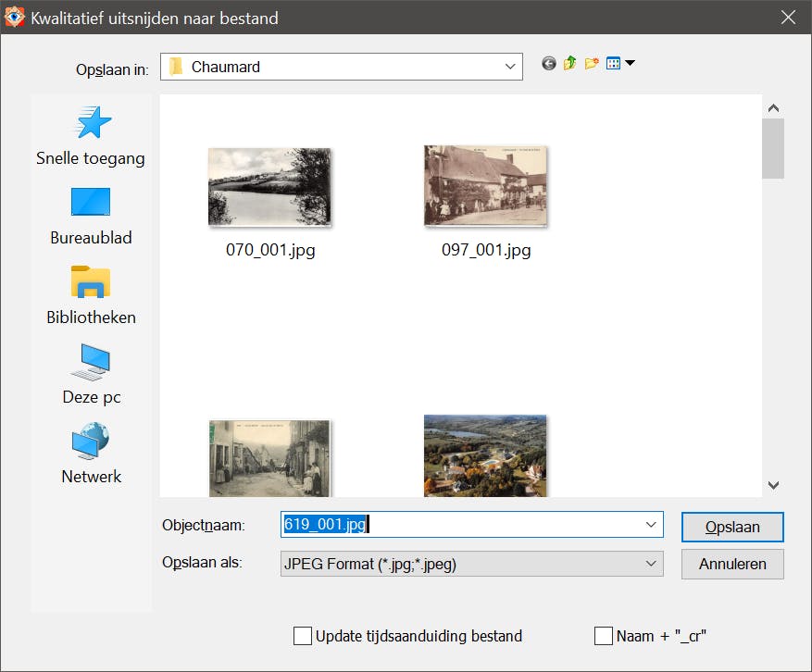Expand the Objectnaam history dropdown
The image size is (812, 672).
tap(651, 525)
